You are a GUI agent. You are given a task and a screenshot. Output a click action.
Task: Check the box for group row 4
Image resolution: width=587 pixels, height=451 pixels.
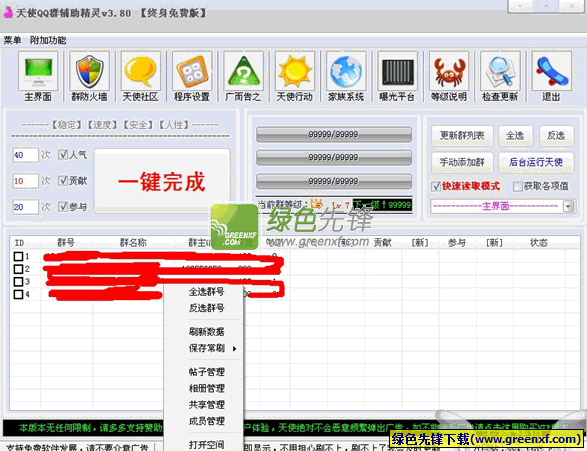coord(18,294)
